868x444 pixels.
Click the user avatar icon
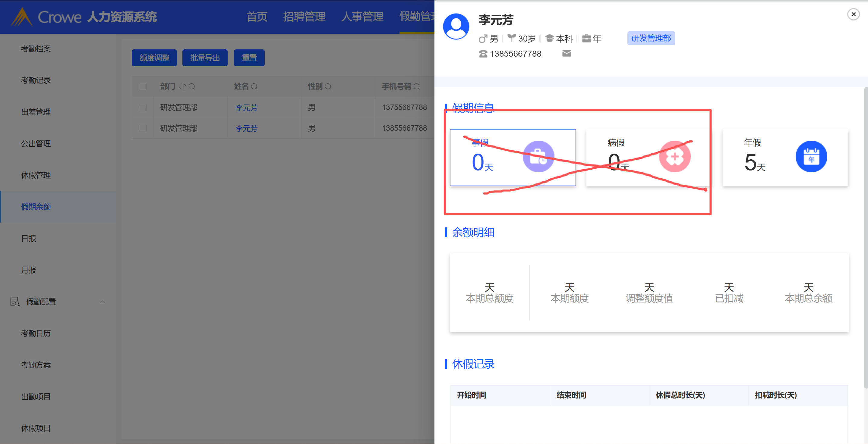(456, 27)
